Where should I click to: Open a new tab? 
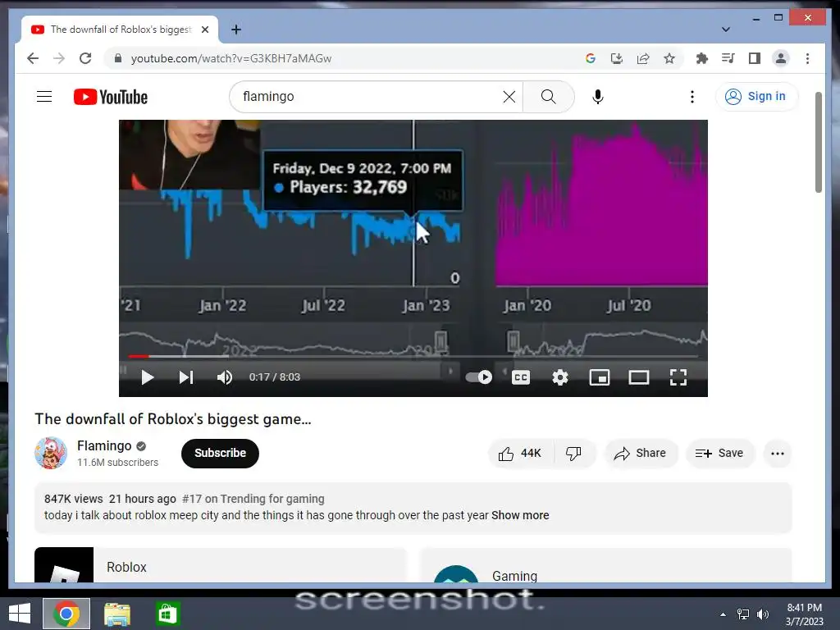(235, 30)
